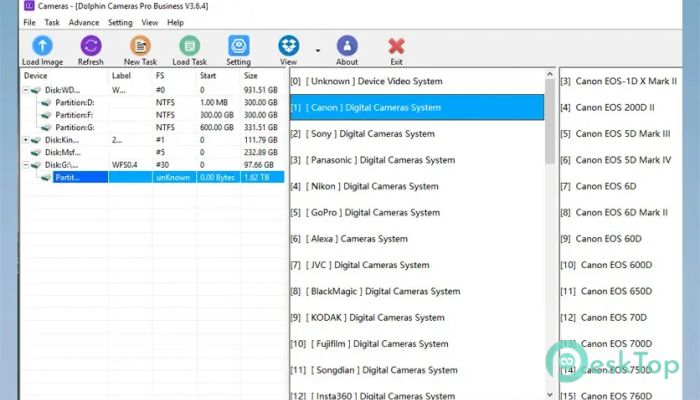Open the Task menu

pos(52,22)
